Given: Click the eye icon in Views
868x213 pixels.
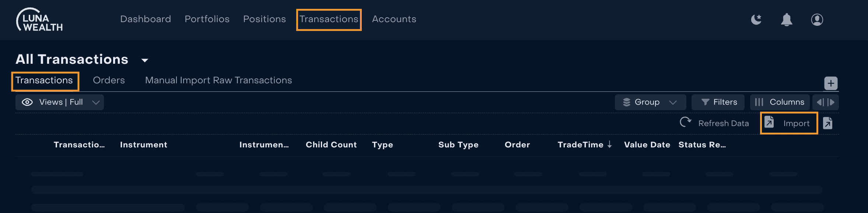Looking at the screenshot, I should coord(27,102).
